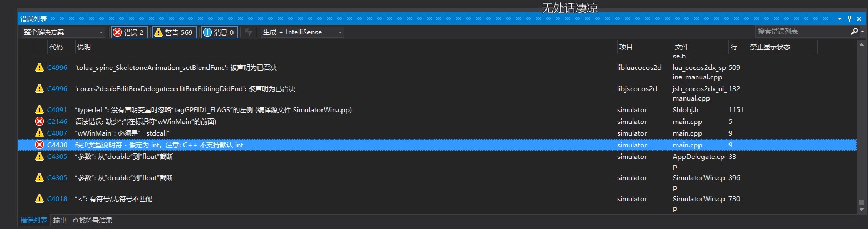
Task: Open the search options dropdown arrow
Action: [x=863, y=32]
